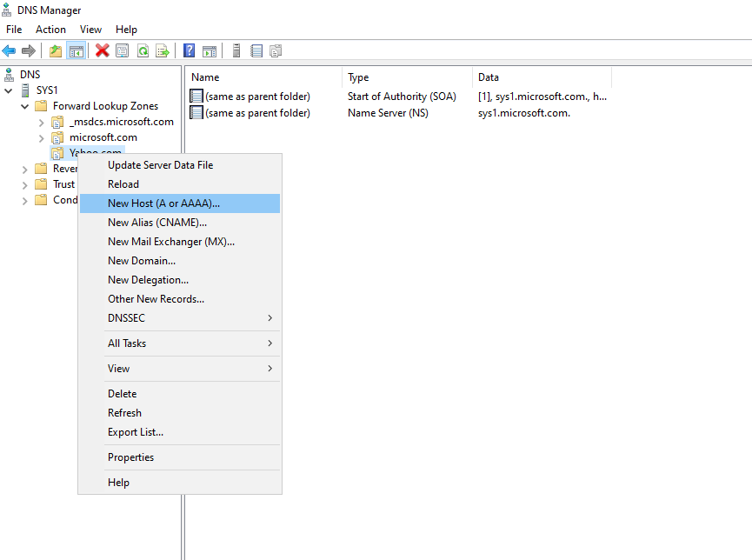Viewport: 752px width, 560px height.
Task: Click the New Zone multi-page toolbar icon
Action: tap(276, 50)
